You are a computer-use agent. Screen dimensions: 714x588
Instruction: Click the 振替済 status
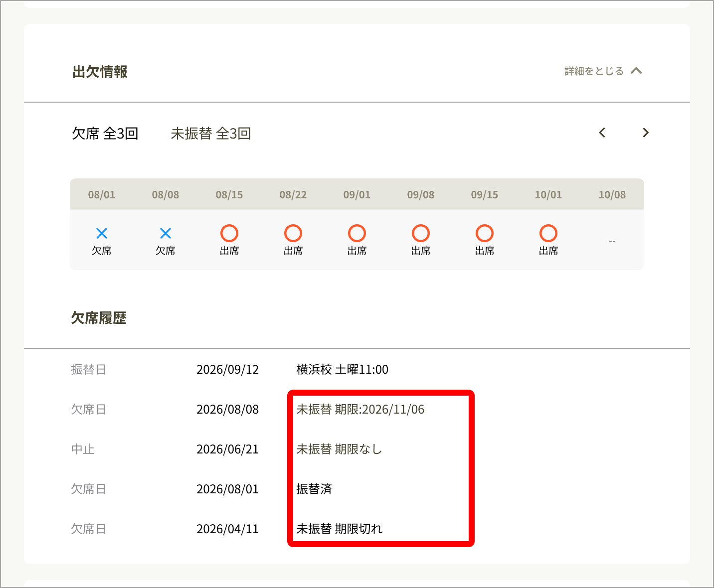click(314, 489)
